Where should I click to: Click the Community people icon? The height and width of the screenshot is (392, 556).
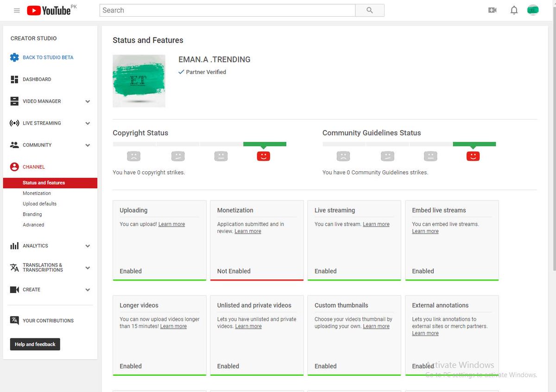pyautogui.click(x=14, y=145)
